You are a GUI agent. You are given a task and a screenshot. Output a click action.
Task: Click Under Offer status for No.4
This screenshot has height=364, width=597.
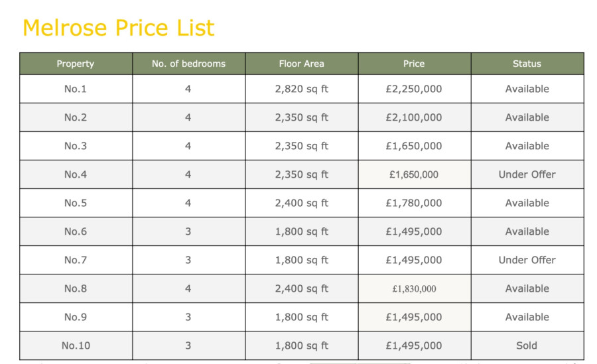tap(527, 174)
